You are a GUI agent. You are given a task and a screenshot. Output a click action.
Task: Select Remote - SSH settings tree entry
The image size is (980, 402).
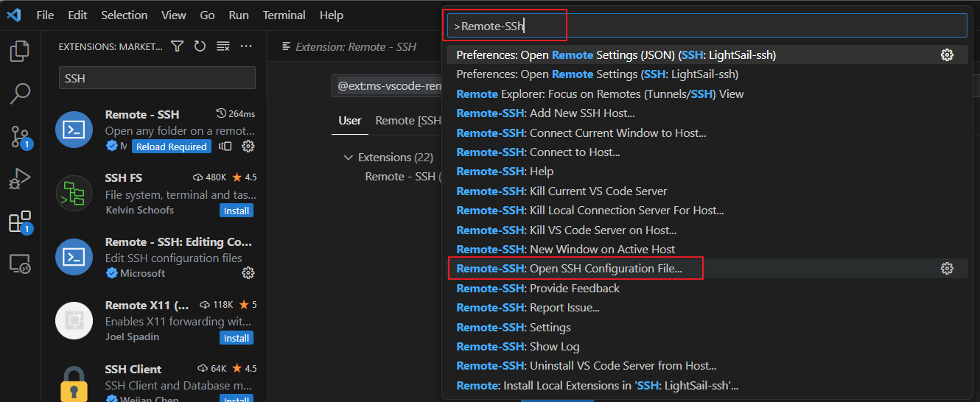(x=403, y=177)
